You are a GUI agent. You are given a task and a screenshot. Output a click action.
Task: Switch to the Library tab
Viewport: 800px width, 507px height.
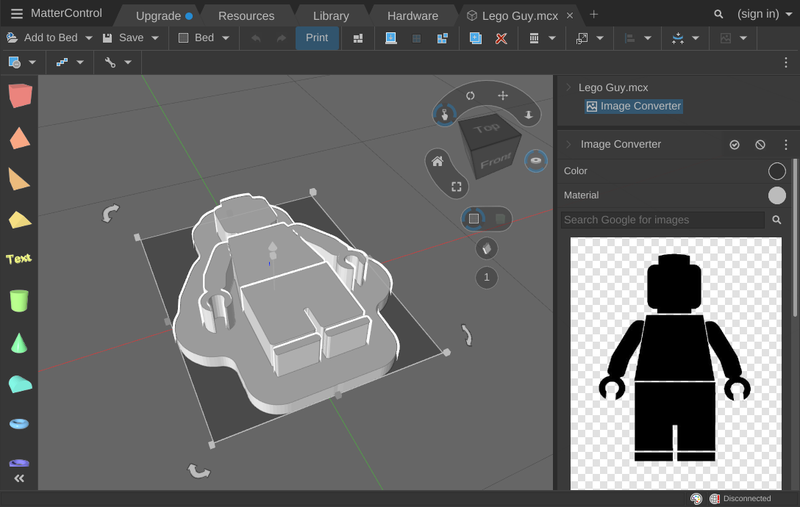click(331, 16)
